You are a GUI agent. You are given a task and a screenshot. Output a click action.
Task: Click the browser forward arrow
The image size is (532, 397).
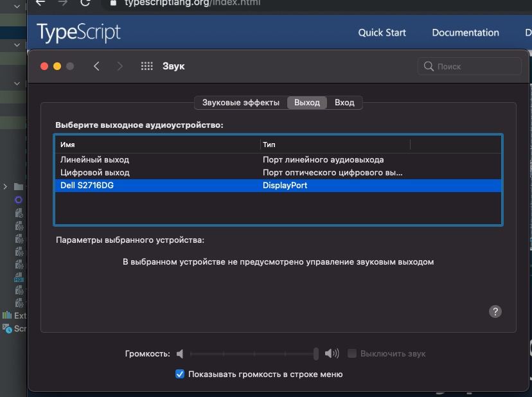click(62, 3)
